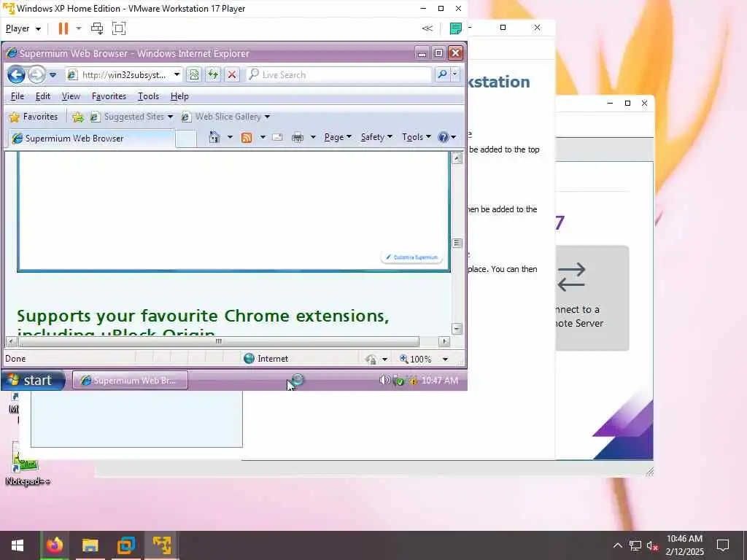Open Windows Start menu on host
This screenshot has height=560, width=747.
click(18, 545)
